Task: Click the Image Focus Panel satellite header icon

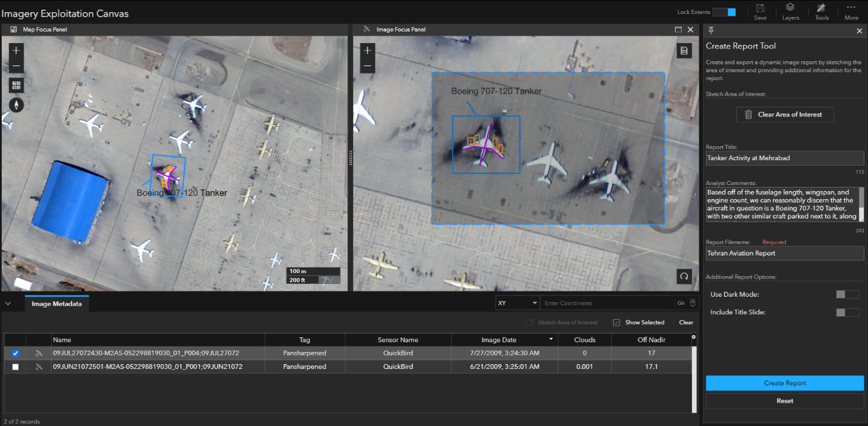Action: [x=366, y=29]
